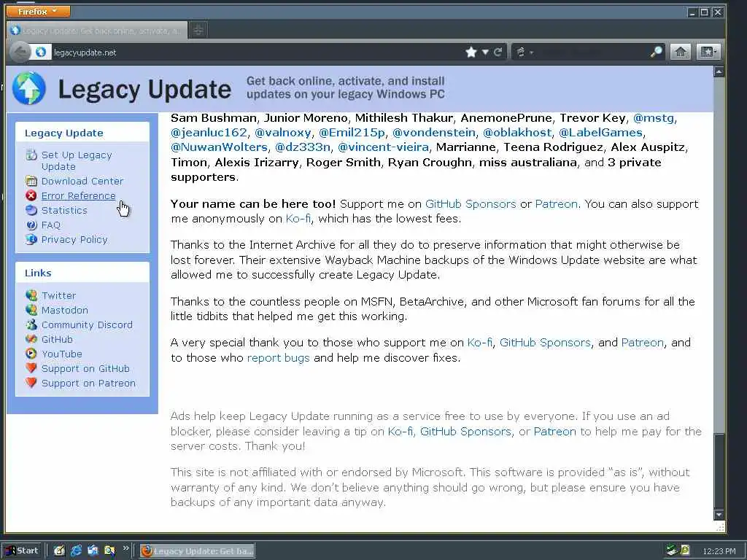Click the Mastodon globe icon

click(x=31, y=310)
